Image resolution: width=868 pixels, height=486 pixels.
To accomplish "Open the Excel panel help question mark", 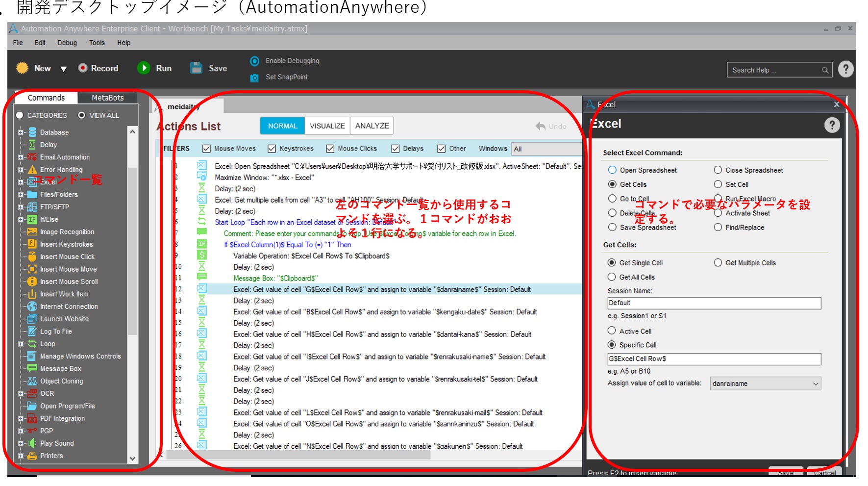I will click(831, 125).
